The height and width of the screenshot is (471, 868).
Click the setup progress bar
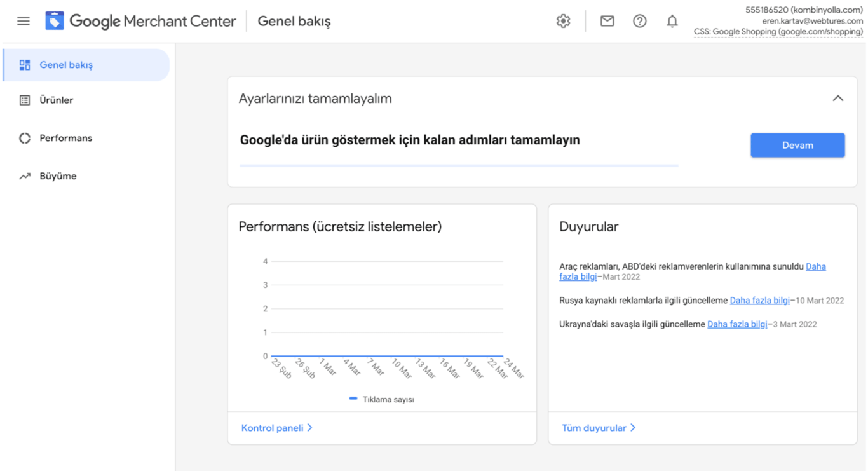coord(459,165)
